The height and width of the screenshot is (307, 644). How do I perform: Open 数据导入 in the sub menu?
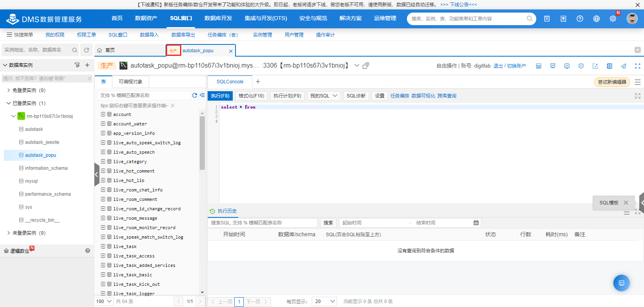(149, 35)
